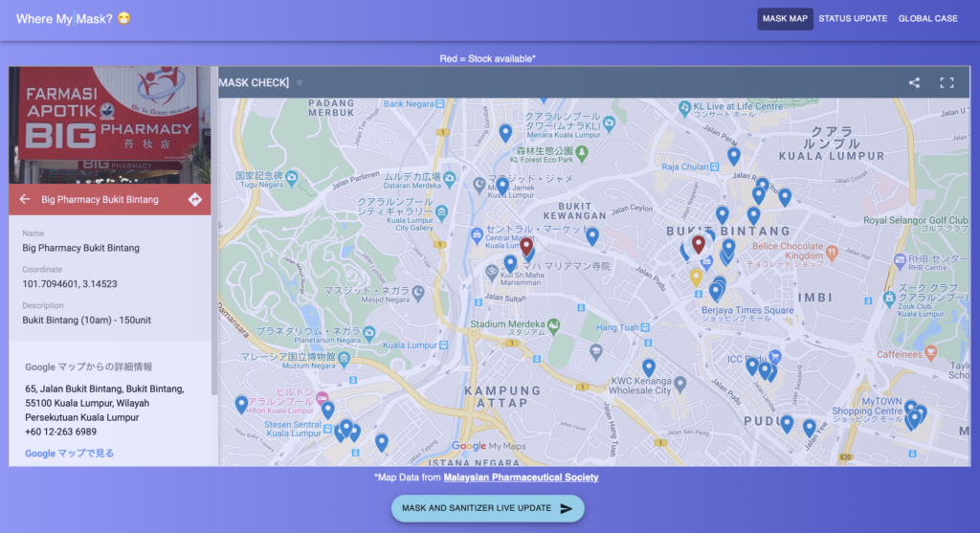This screenshot has height=533, width=980.
Task: Select the KL Live at Life Centre icon
Action: [x=684, y=107]
